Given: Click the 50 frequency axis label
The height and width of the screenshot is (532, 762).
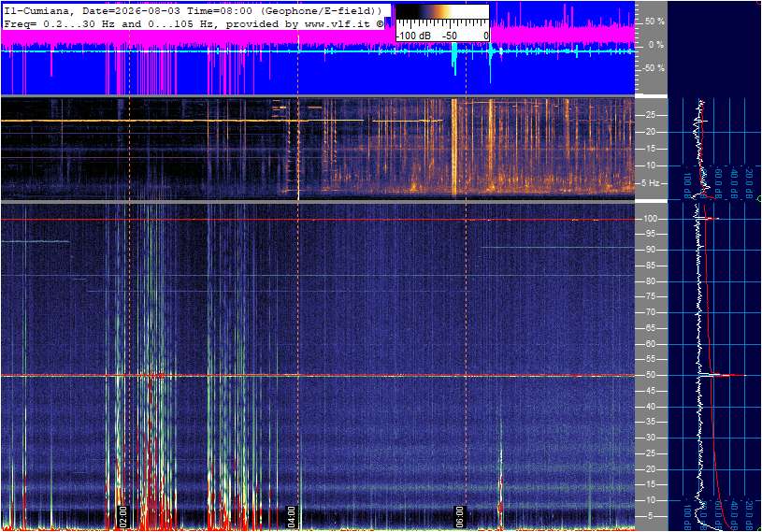Looking at the screenshot, I should [x=650, y=375].
